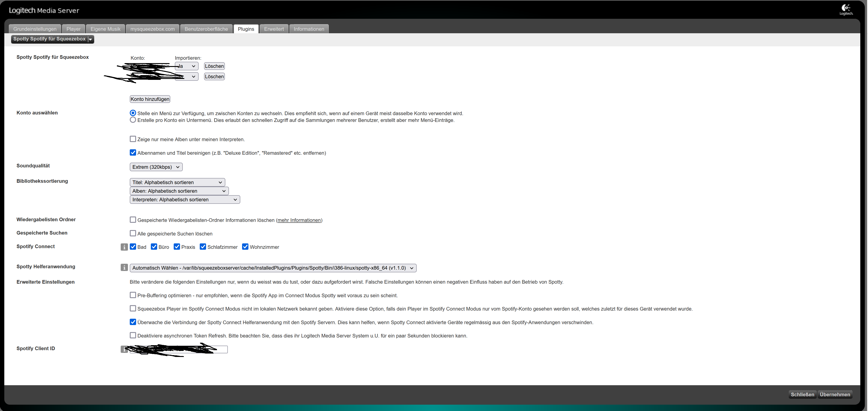The image size is (868, 411).
Task: Click the Logitech logo icon
Action: pos(846,10)
